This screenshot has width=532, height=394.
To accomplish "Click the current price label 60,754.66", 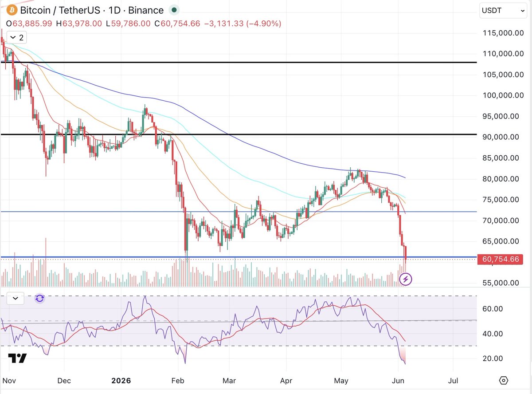I will point(500,259).
